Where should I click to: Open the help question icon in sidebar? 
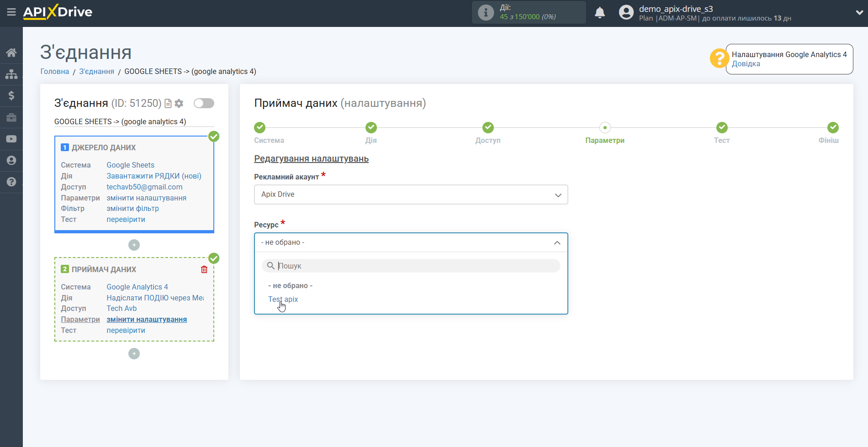click(11, 182)
